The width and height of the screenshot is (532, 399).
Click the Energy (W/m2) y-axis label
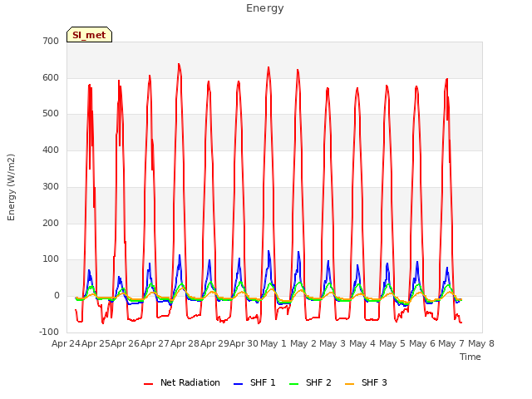pos(11,187)
